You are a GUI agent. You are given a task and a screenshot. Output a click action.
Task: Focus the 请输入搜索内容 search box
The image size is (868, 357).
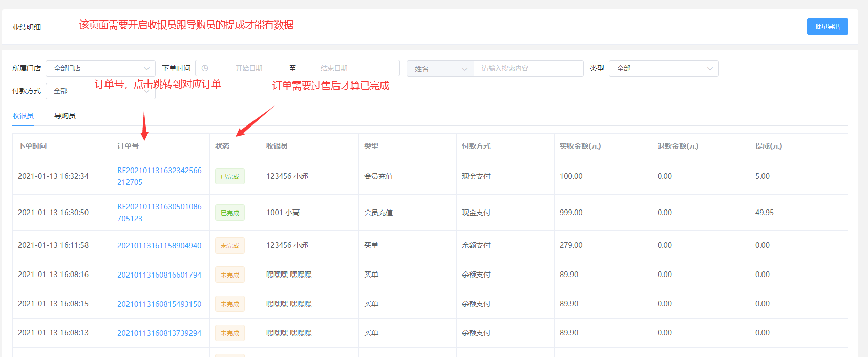528,69
